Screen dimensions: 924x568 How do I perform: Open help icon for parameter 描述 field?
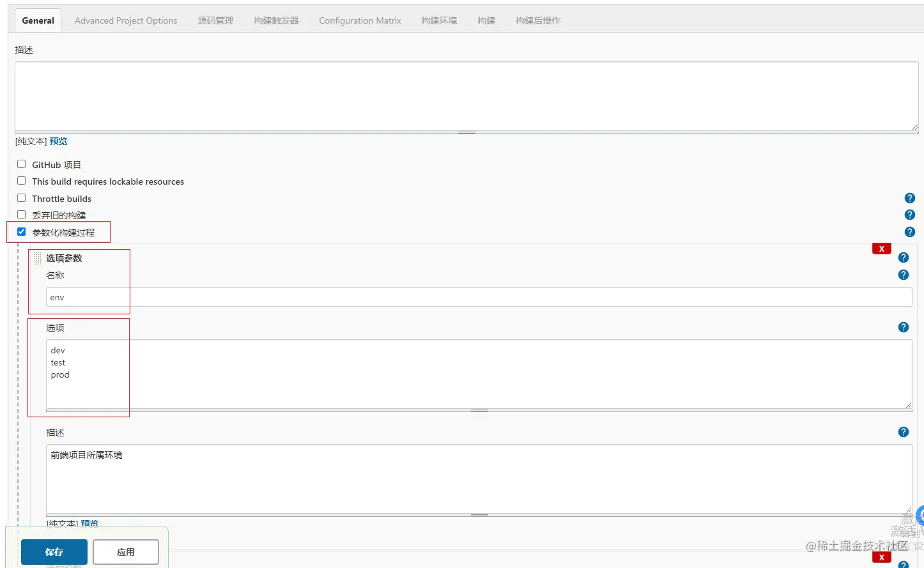(904, 432)
